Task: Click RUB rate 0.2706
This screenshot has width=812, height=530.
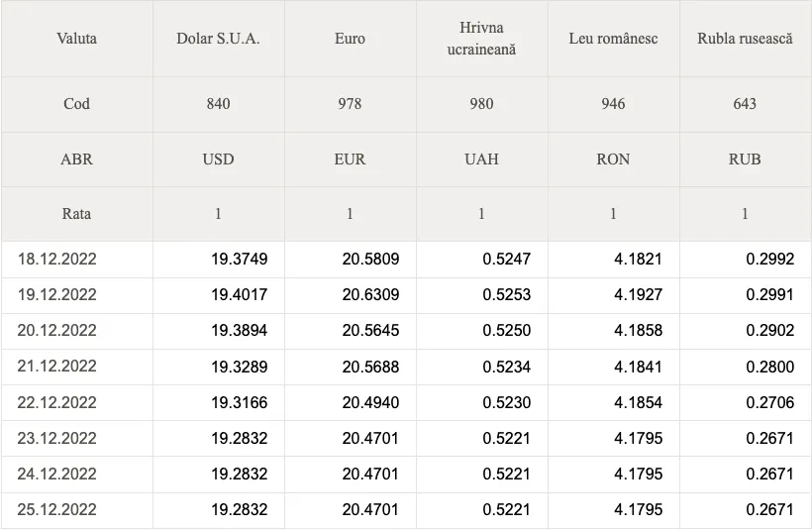Action: [770, 402]
